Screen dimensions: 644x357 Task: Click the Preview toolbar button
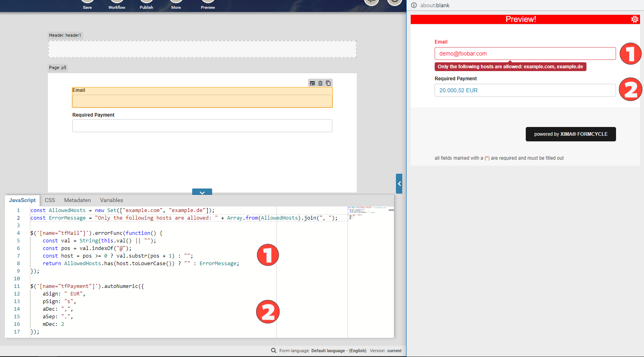pyautogui.click(x=208, y=5)
